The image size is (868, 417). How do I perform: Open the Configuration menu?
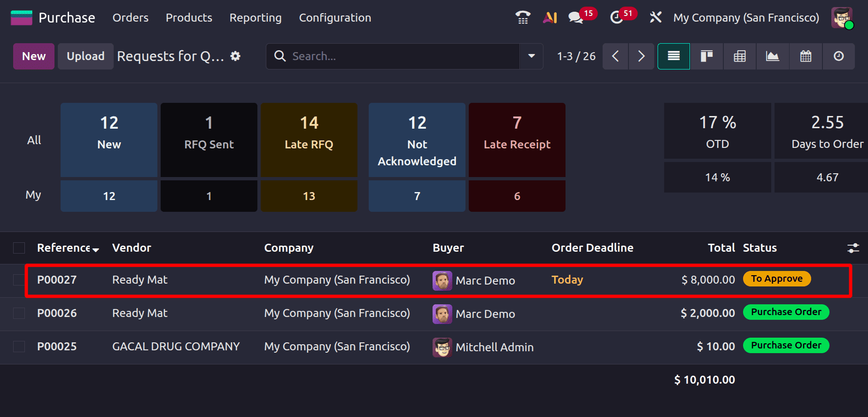click(x=335, y=18)
